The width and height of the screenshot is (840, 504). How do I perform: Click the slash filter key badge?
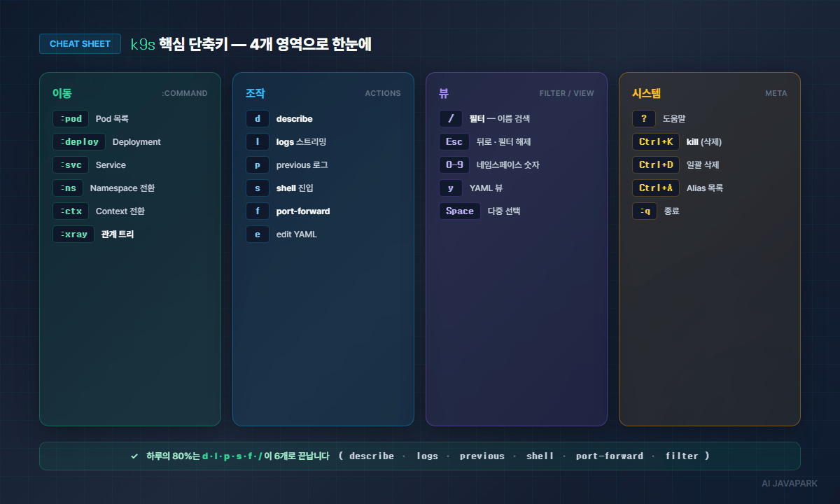(x=451, y=119)
